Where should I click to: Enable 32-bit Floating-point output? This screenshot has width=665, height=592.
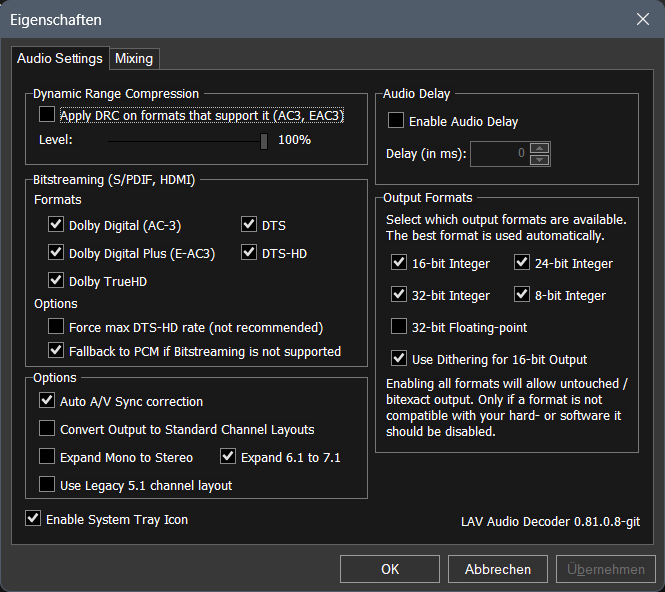tap(399, 327)
